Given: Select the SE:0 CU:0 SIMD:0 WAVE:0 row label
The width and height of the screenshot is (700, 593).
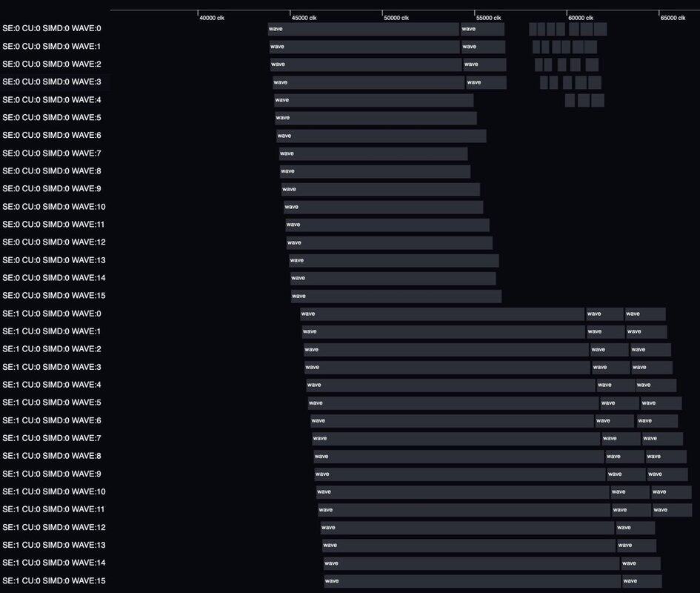Looking at the screenshot, I should click(52, 28).
